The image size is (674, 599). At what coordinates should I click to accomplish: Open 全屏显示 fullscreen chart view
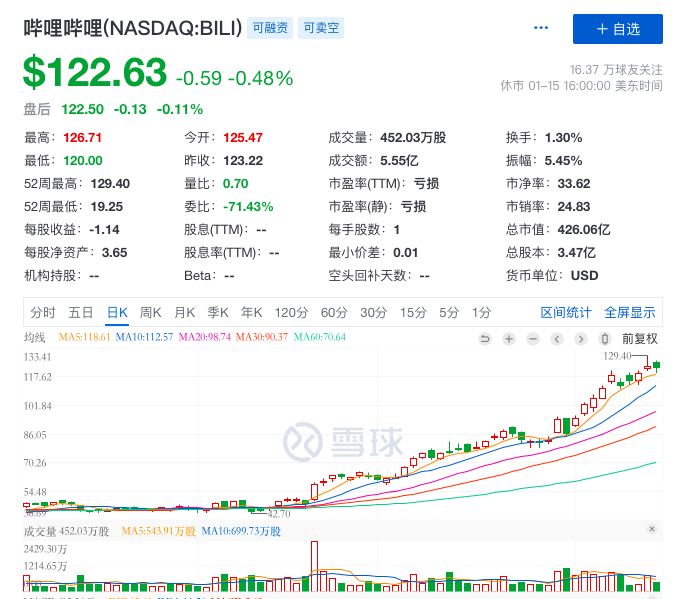630,312
